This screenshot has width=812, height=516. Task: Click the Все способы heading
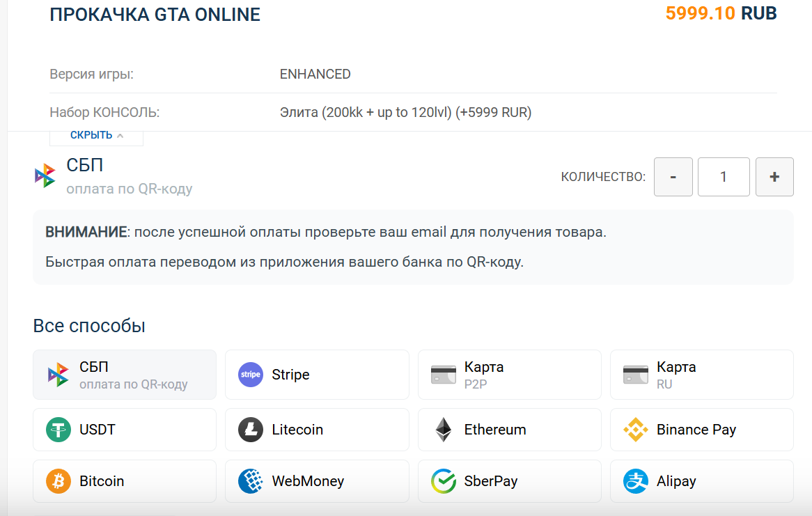(89, 326)
